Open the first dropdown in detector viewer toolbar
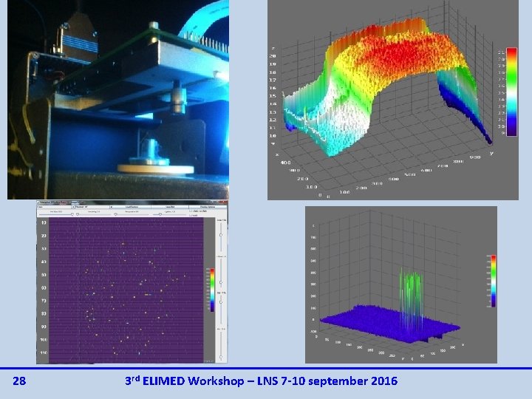Screen dimensions: 532x399 pos(55,207)
